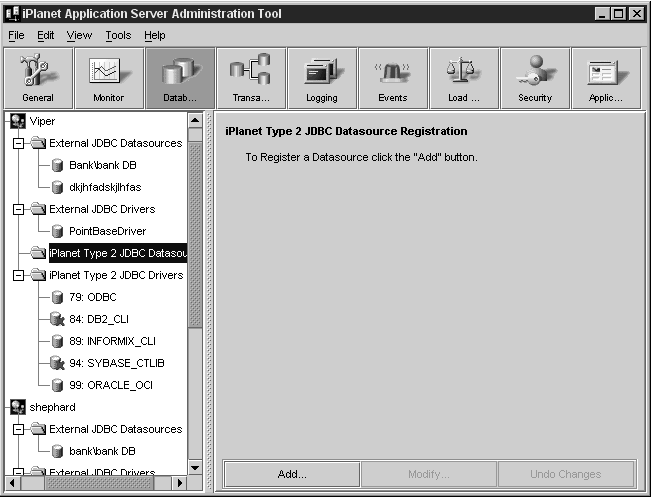Select the '99: ORACLE_OCI' tree row

pyautogui.click(x=111, y=385)
